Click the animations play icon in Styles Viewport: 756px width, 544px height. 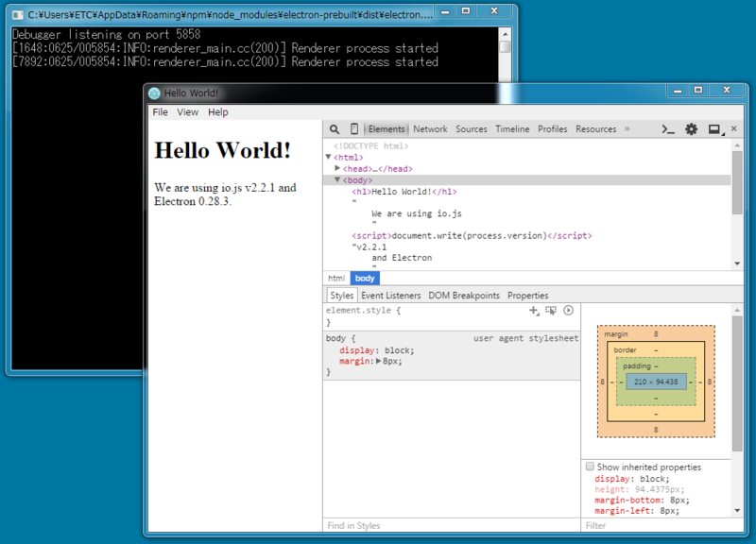(569, 311)
